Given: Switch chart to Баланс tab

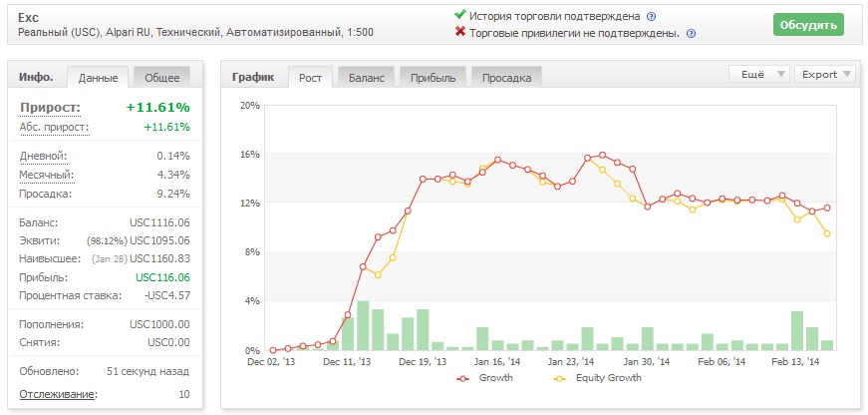Looking at the screenshot, I should pyautogui.click(x=367, y=78).
